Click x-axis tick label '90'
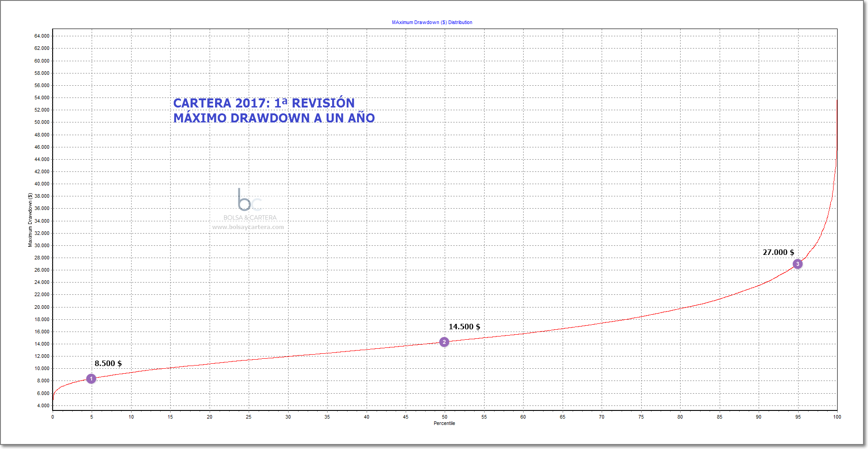Image resolution: width=868 pixels, height=449 pixels. [759, 417]
